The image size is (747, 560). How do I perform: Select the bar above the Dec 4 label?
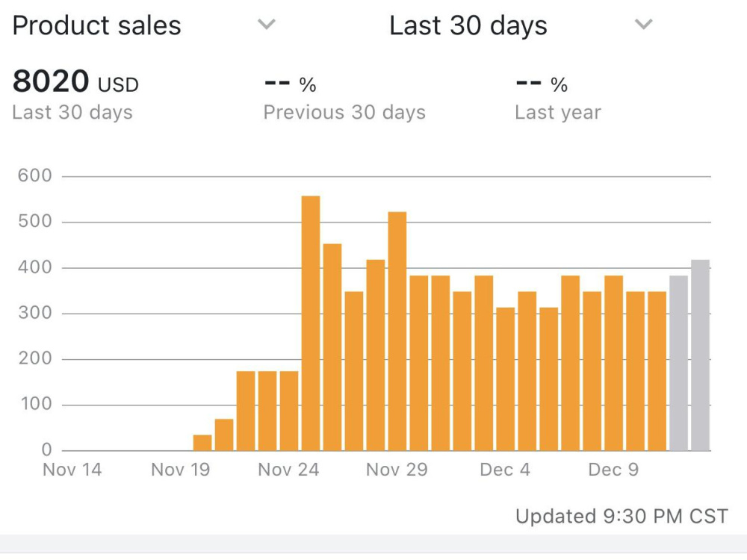pyautogui.click(x=506, y=379)
